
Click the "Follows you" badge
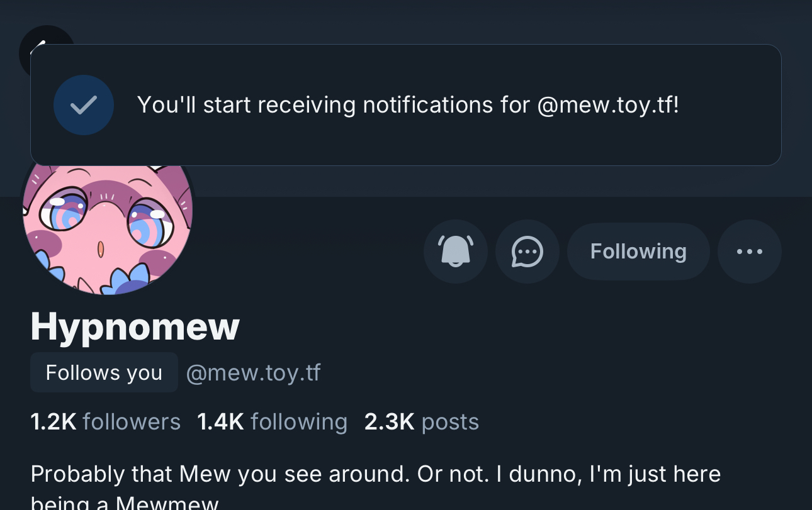104,373
